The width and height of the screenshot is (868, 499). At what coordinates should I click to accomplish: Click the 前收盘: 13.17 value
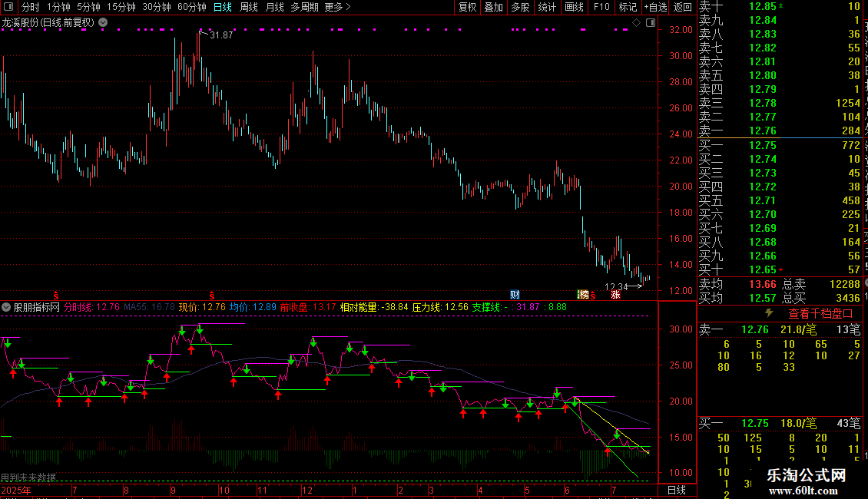coord(308,307)
